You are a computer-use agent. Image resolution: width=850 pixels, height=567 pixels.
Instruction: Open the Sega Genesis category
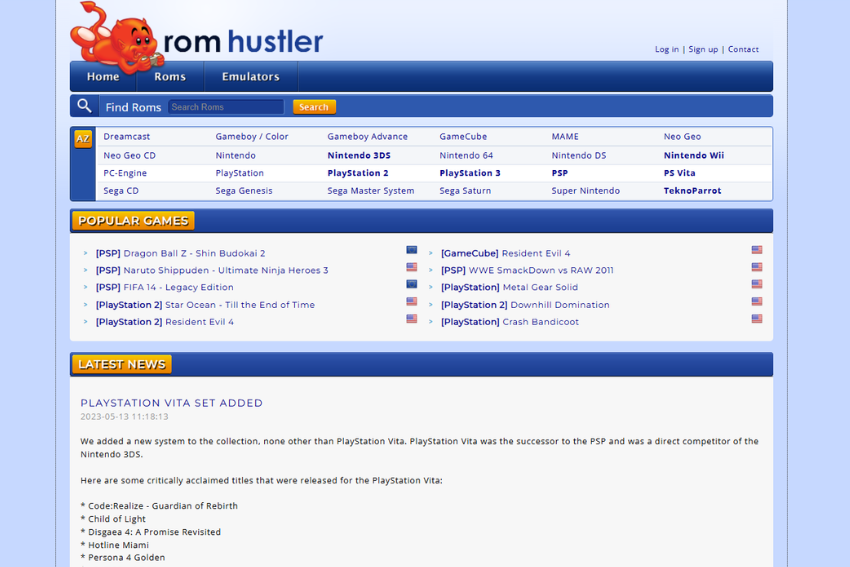click(244, 191)
